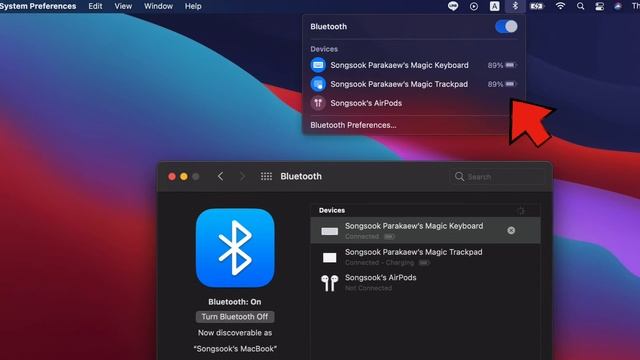
Task: Click the Magic Keyboard 89% battery indicator
Action: tap(502, 65)
